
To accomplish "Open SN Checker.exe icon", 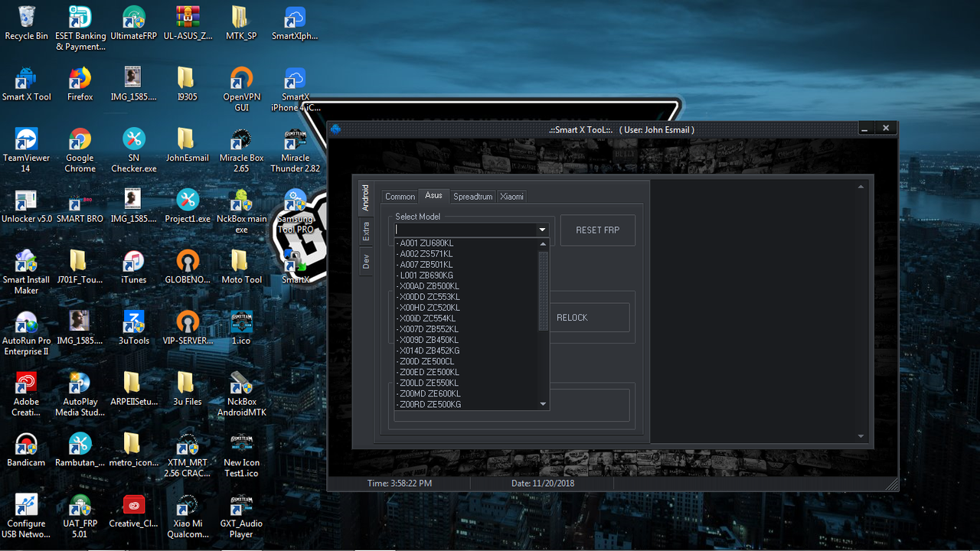I will pos(134,150).
